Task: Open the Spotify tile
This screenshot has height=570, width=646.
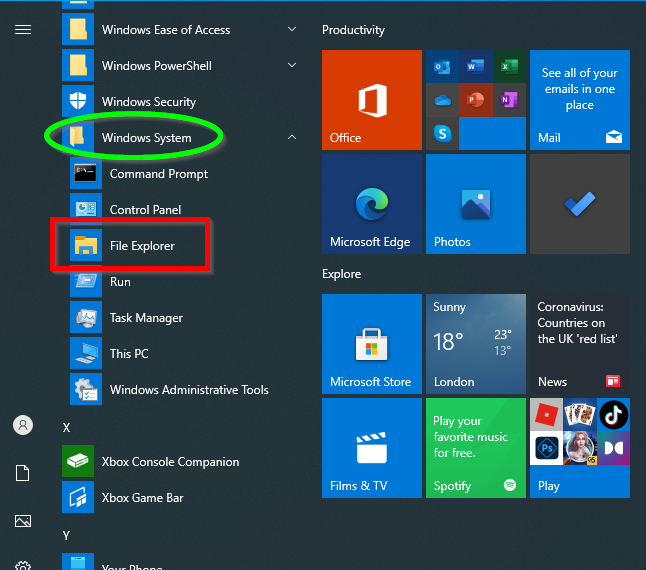Action: (x=476, y=448)
